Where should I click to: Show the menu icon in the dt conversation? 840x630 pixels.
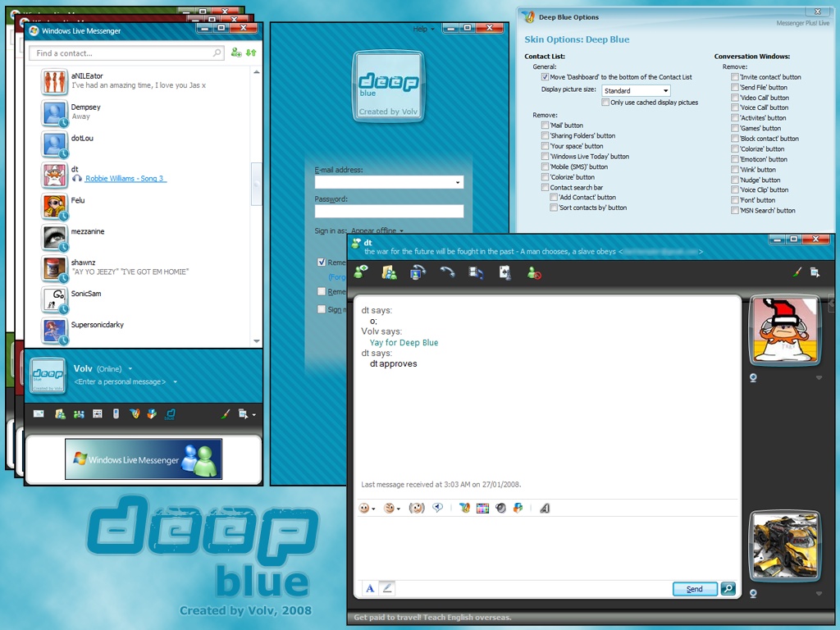[x=815, y=272]
